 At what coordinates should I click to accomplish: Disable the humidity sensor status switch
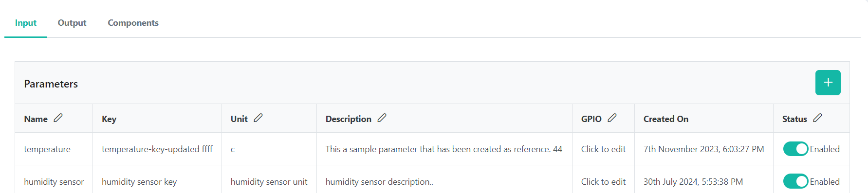click(795, 181)
